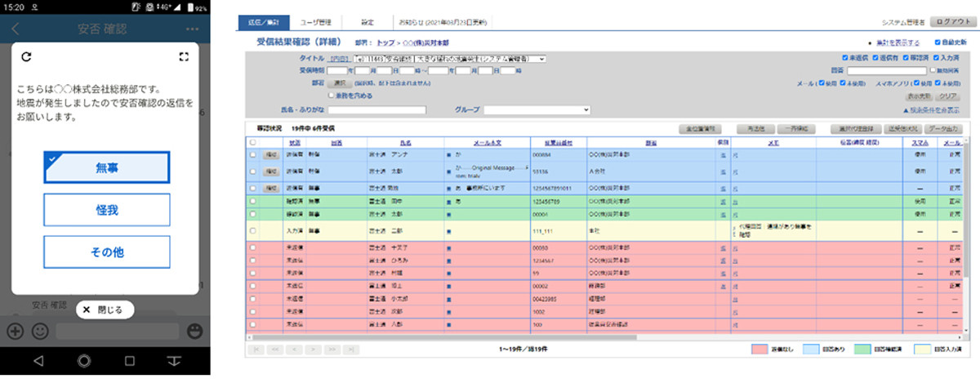Jump back with the double-left pager arrow
This screenshot has width=980, height=383.
click(x=275, y=349)
